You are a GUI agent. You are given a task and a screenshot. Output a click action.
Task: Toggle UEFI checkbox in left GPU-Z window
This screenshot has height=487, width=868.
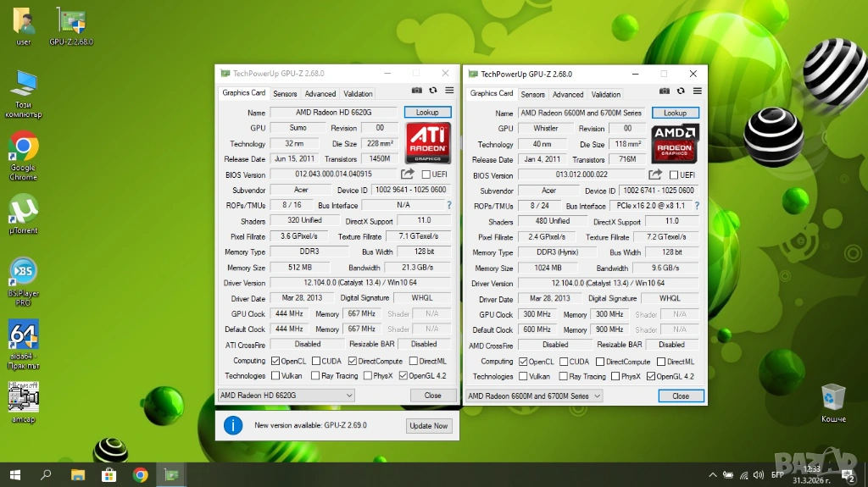point(426,174)
